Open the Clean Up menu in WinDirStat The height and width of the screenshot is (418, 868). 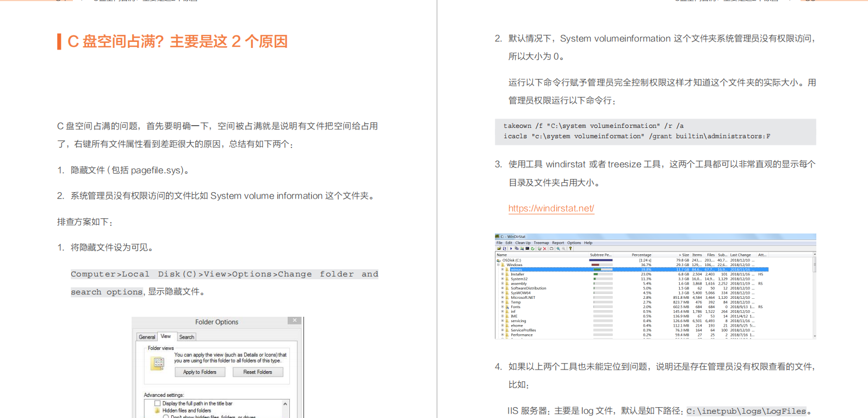click(x=523, y=243)
